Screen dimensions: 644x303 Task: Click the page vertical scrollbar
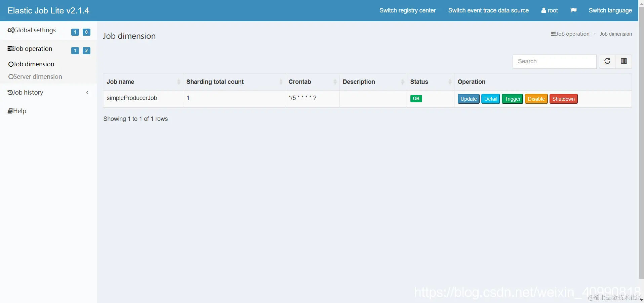[x=641, y=143]
